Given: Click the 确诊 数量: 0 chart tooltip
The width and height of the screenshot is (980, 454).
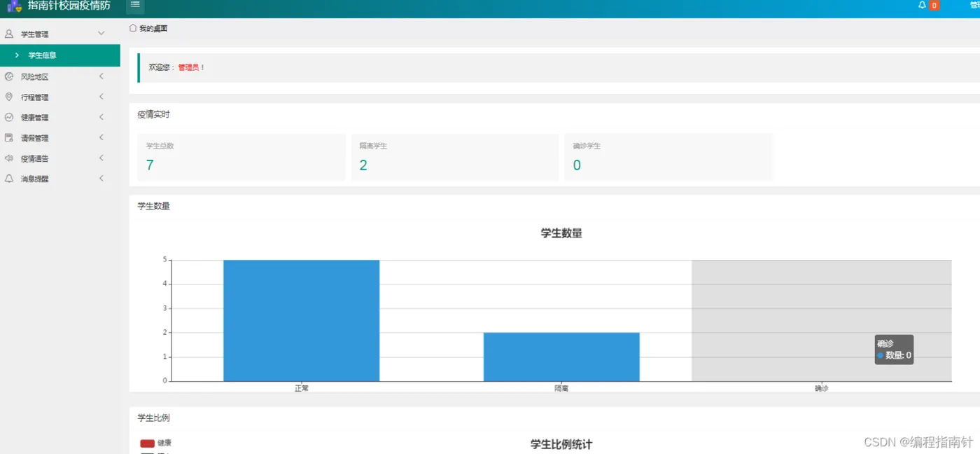Looking at the screenshot, I should point(894,350).
